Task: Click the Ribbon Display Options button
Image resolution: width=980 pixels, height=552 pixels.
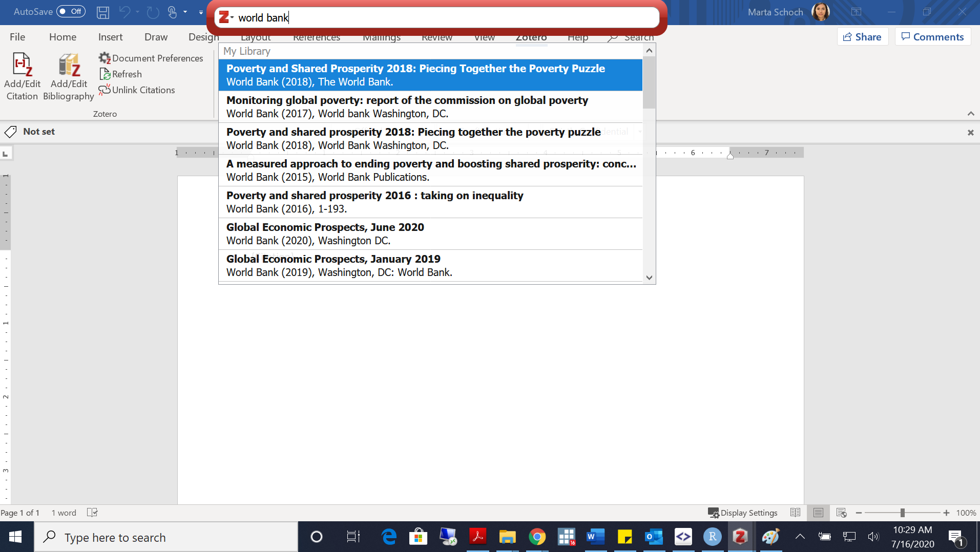Action: coord(856,12)
